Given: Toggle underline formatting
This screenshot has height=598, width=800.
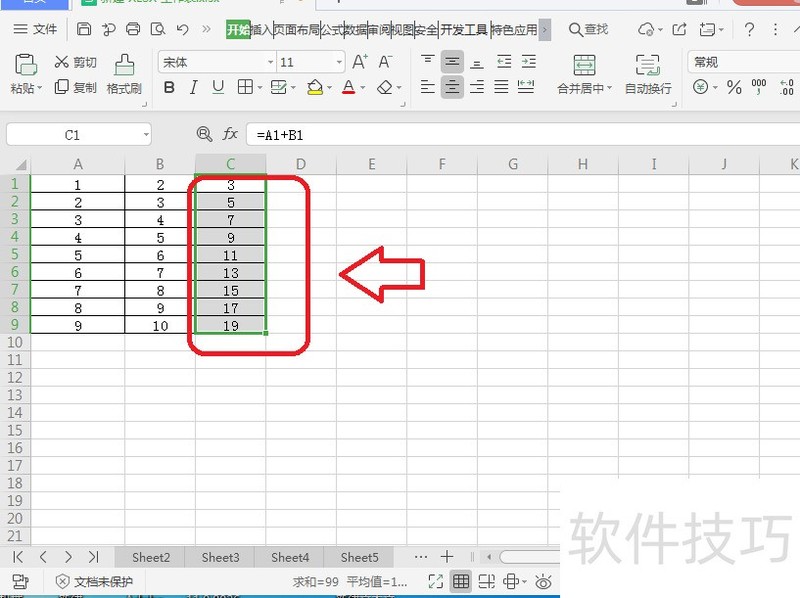Looking at the screenshot, I should point(217,88).
